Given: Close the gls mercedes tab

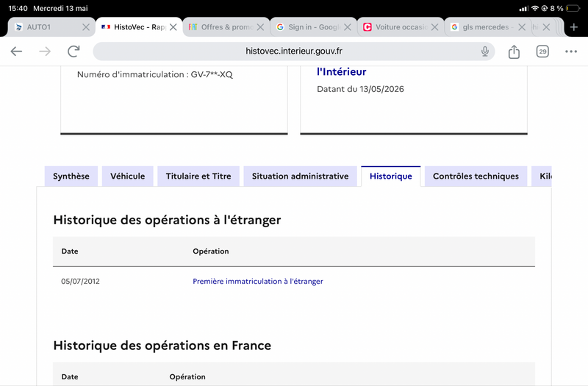Looking at the screenshot, I should click(522, 27).
